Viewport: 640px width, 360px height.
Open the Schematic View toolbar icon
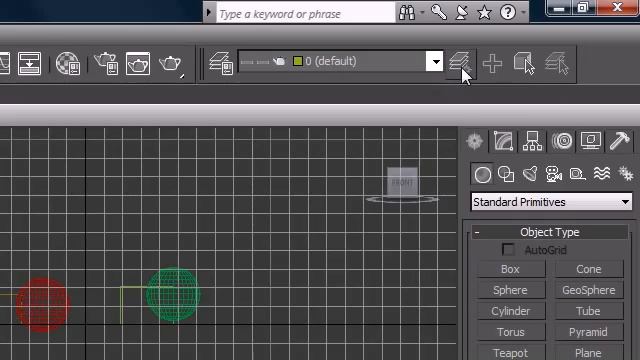click(x=29, y=63)
